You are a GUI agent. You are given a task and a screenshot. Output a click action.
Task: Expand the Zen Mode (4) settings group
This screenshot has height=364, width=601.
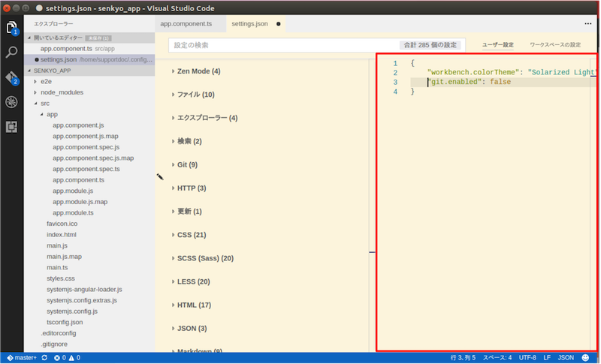point(196,71)
